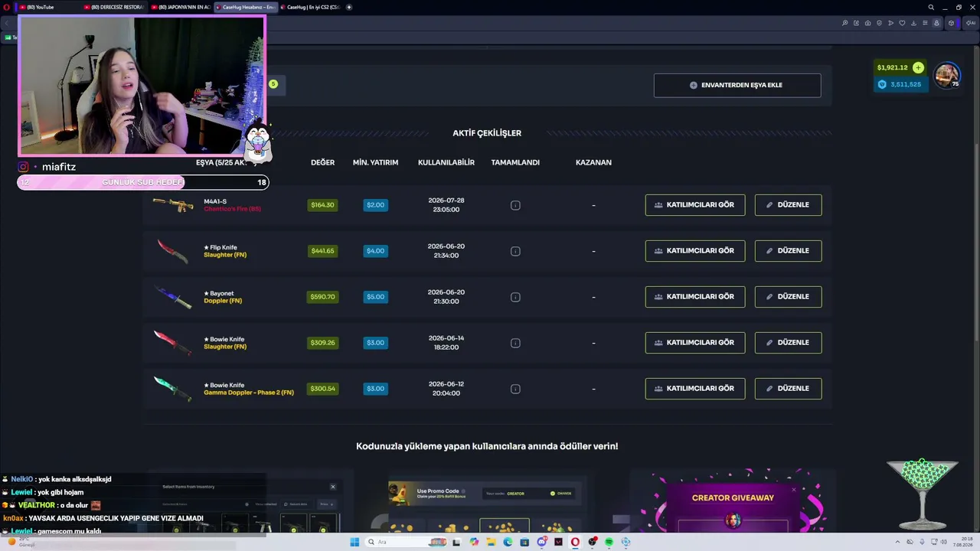Switch to the CaseHug En iyi CS2 tab
Screen dimensions: 980x551
[x=310, y=7]
